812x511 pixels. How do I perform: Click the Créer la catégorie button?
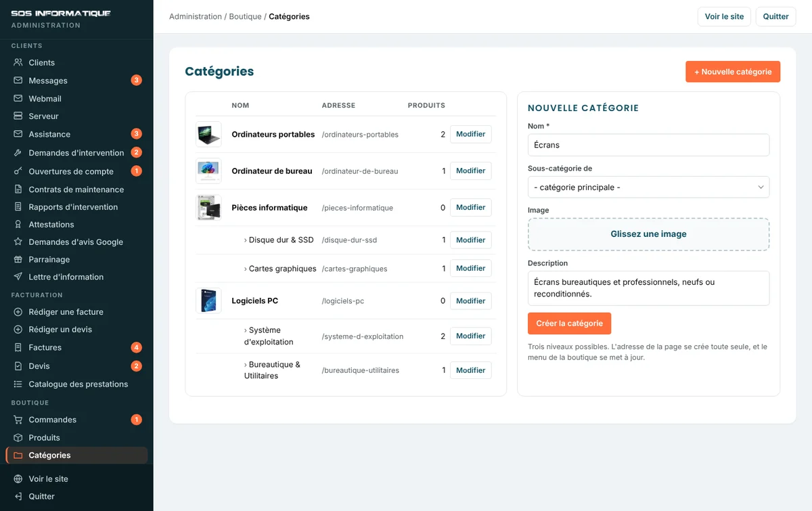[569, 324]
